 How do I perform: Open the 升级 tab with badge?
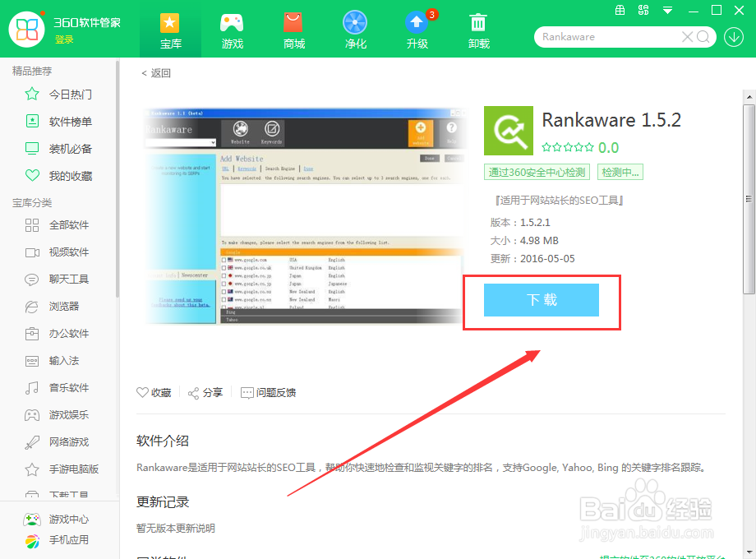[417, 30]
